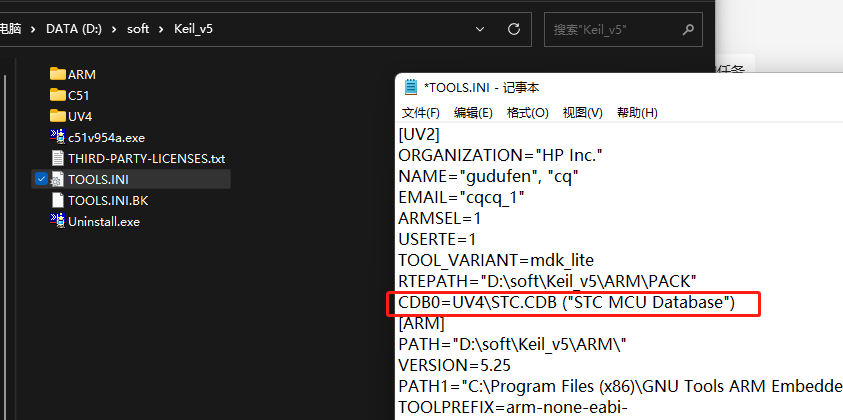
Task: Click the C51 folder name
Action: pos(78,95)
